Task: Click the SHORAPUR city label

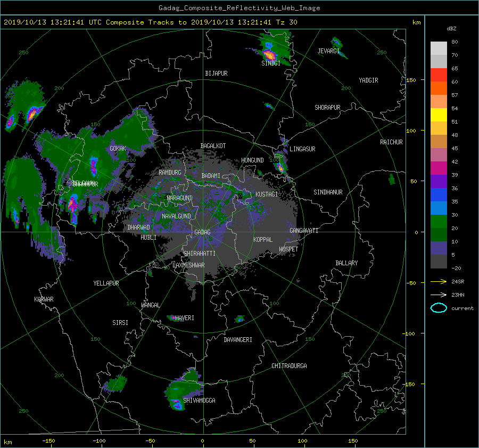Action: point(327,108)
